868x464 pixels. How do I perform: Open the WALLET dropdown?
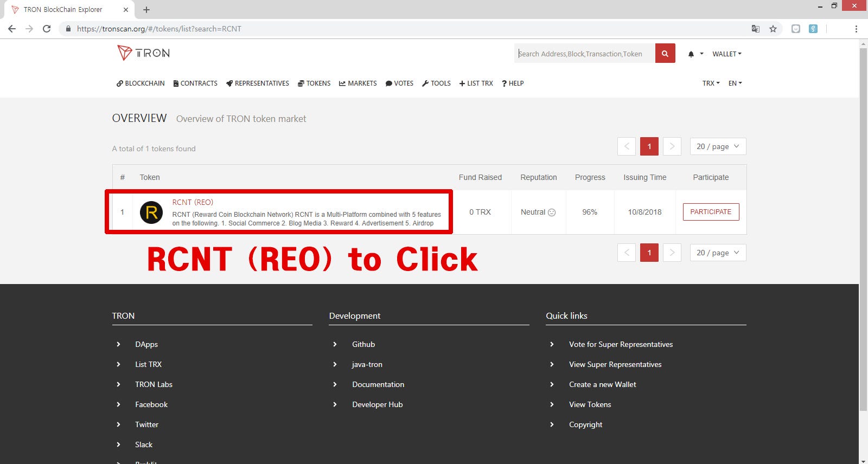[x=727, y=54]
